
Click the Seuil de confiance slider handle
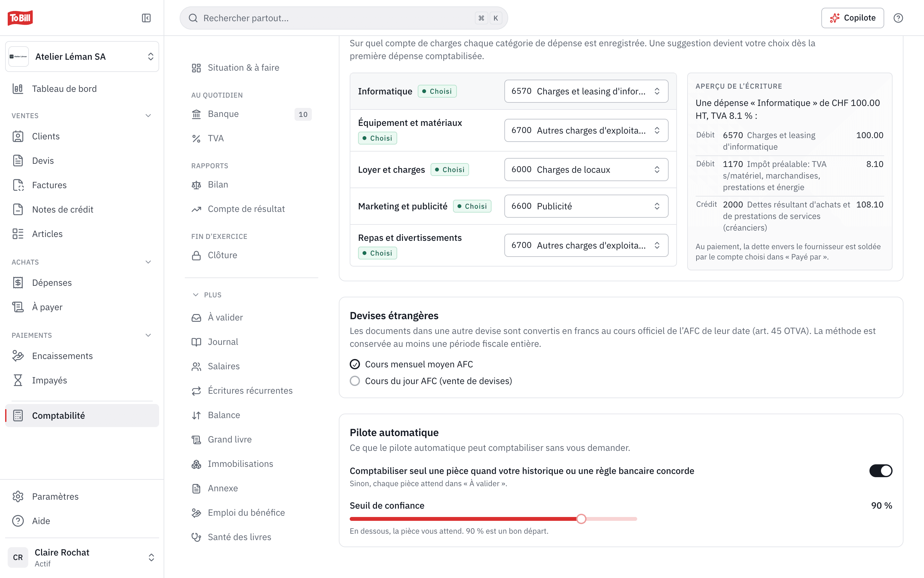[x=581, y=519]
